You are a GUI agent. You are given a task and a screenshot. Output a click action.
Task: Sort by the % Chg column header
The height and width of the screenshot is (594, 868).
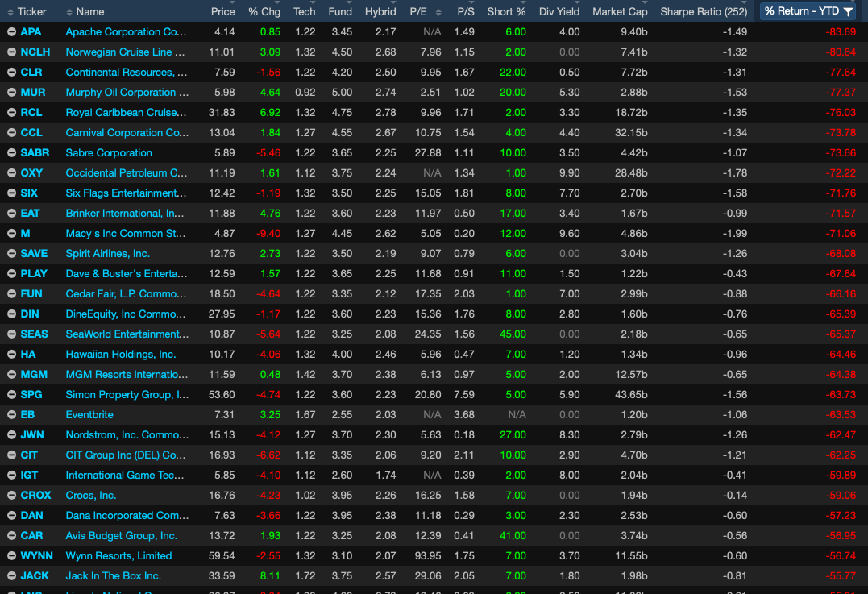(x=264, y=11)
